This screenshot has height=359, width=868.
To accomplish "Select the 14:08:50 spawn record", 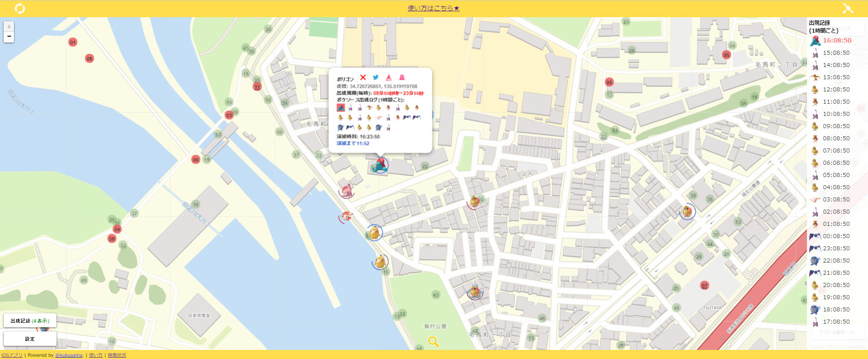I will (x=831, y=65).
